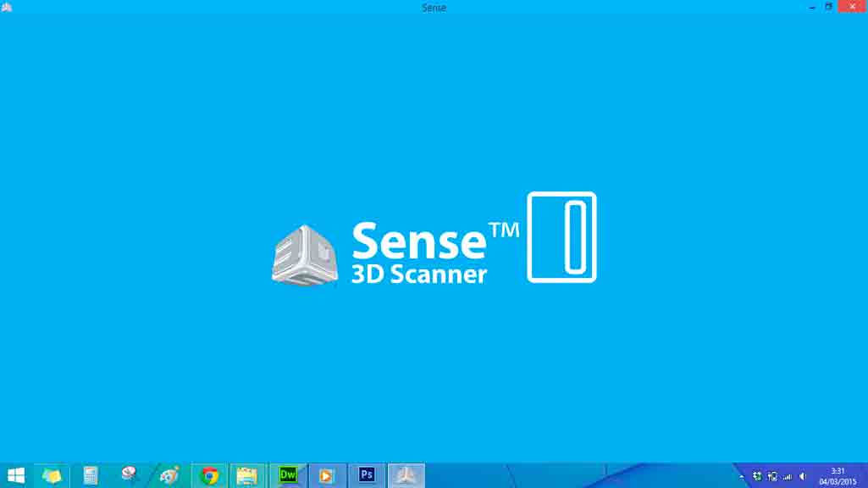Show hidden system tray icons arrow
The image size is (868, 488).
click(x=742, y=476)
